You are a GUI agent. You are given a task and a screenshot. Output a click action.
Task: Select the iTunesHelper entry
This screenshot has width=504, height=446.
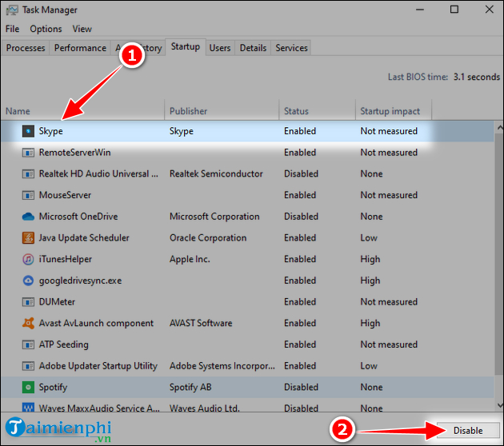pyautogui.click(x=66, y=260)
